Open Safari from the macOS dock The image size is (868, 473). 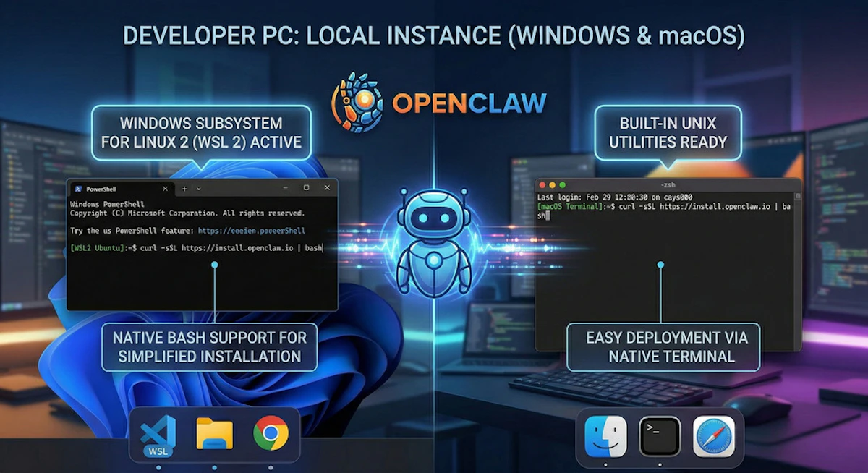[714, 436]
